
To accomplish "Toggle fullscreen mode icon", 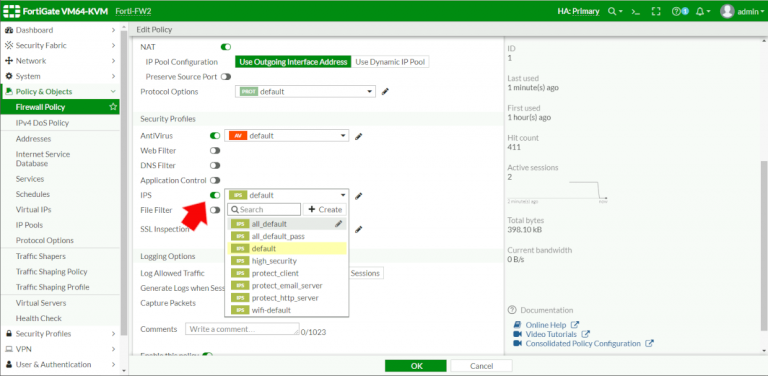I will pos(656,11).
